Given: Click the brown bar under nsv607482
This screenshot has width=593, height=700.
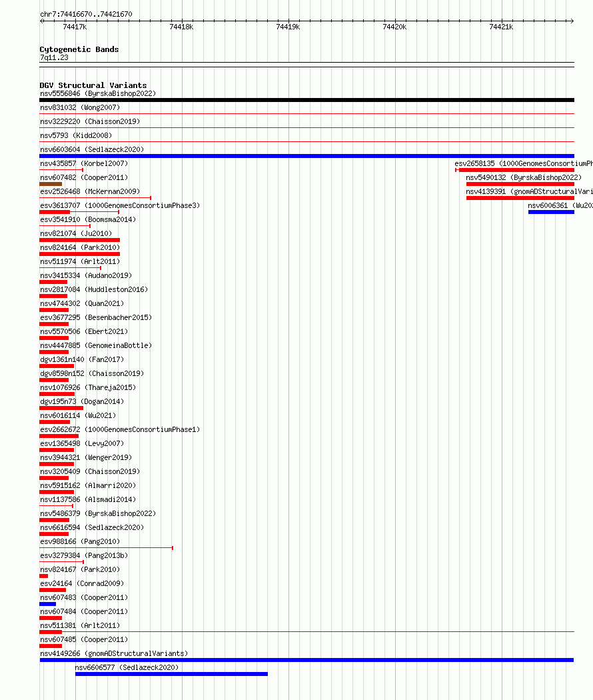Looking at the screenshot, I should point(51,184).
